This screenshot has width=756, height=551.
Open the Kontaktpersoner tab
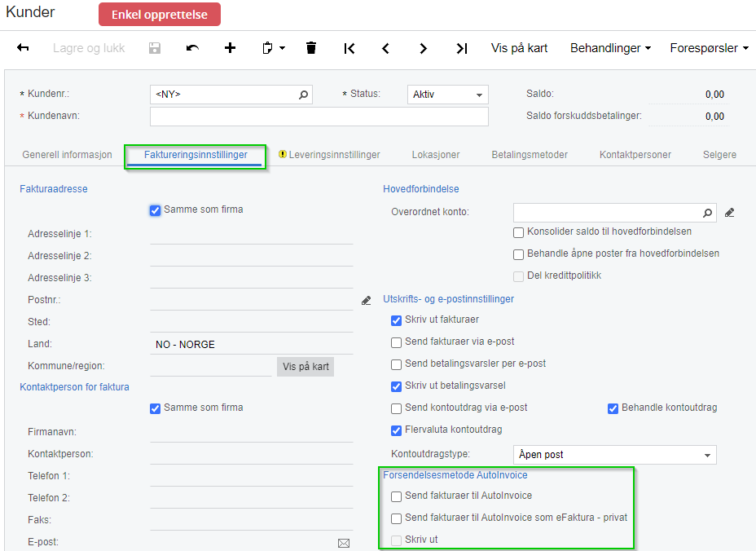(x=635, y=155)
